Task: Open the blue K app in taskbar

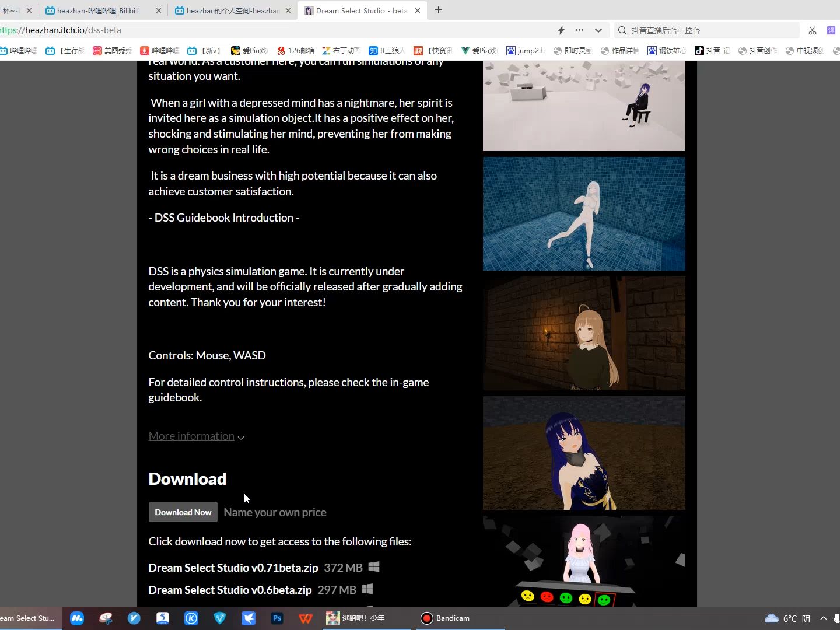Action: coord(191,618)
